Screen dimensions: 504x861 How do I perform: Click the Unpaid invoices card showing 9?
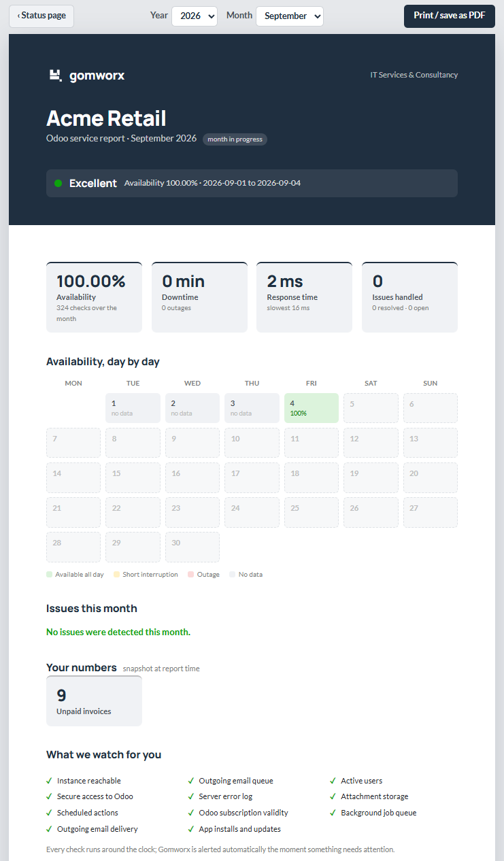(x=94, y=700)
